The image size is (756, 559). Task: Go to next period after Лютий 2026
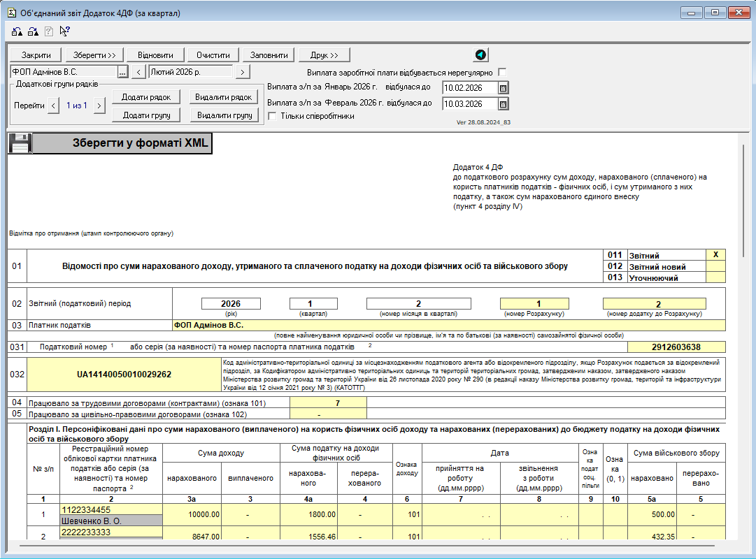pyautogui.click(x=242, y=72)
